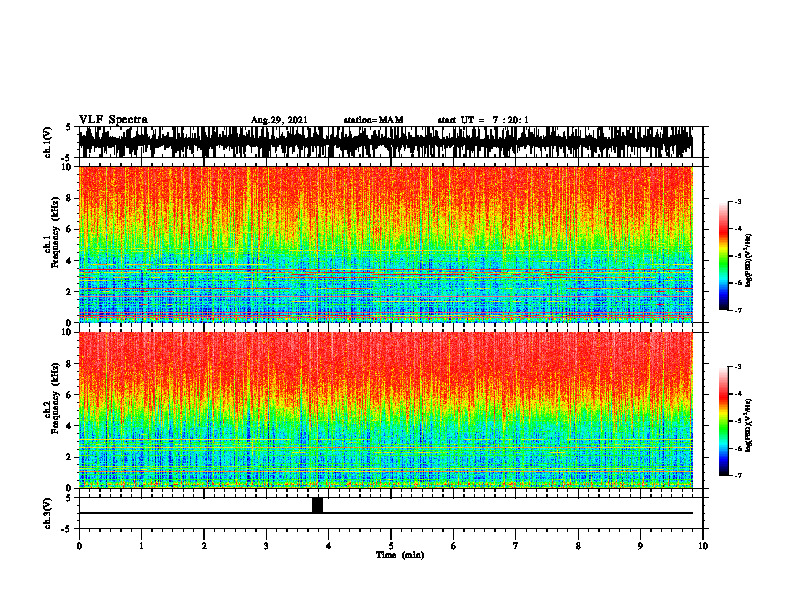The height and width of the screenshot is (612, 792).
Task: Click time axis tick label '3'
Action: 266,546
